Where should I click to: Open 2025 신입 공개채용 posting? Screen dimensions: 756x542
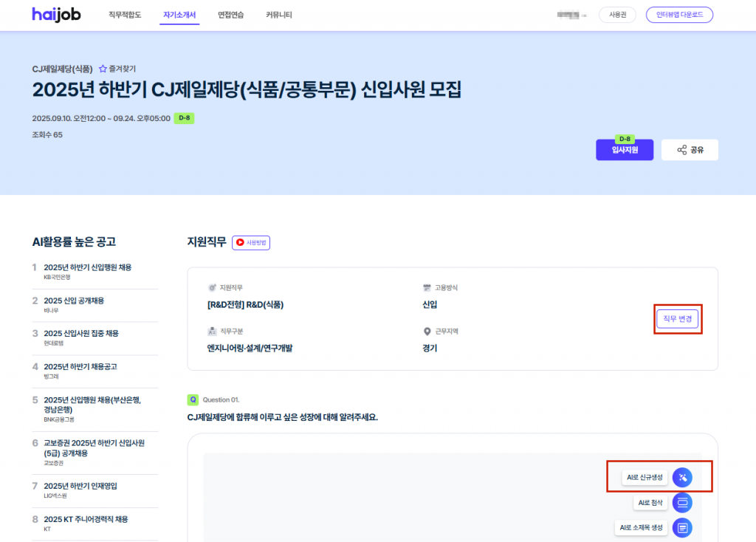(x=74, y=301)
